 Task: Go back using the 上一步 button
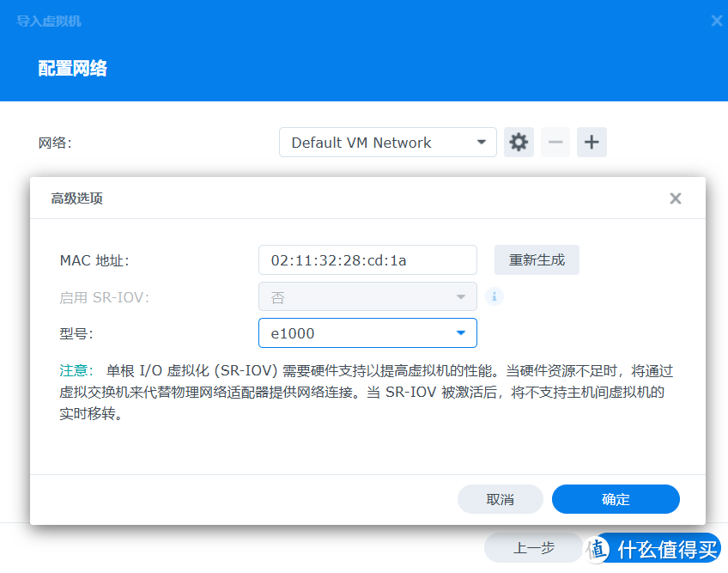(x=534, y=547)
